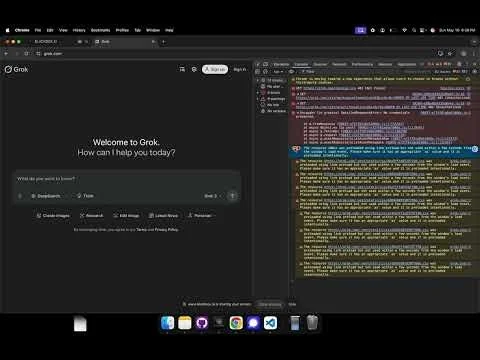Open the history list icon in the Grok header
This screenshot has width=480, height=360.
pyautogui.click(x=182, y=69)
